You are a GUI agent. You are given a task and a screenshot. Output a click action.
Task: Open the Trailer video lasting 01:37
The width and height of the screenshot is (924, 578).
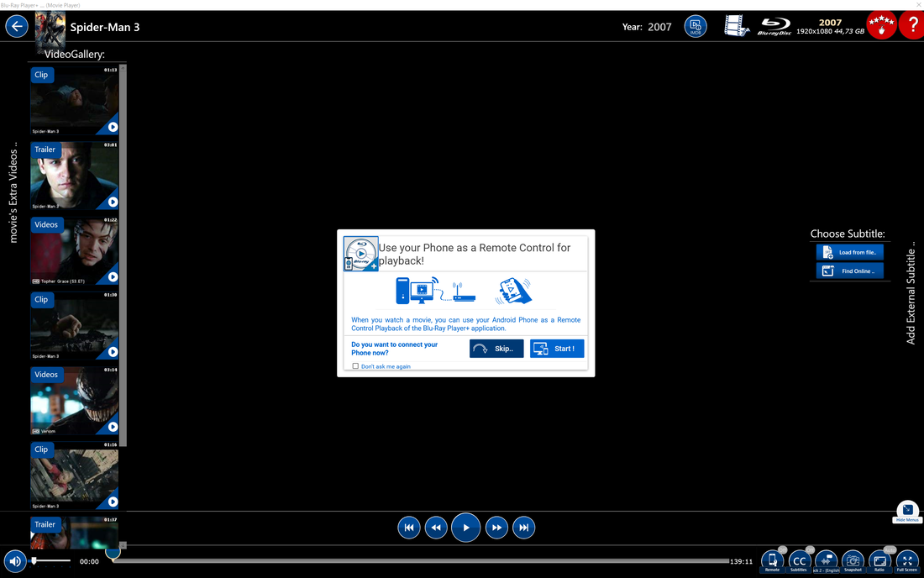pyautogui.click(x=74, y=532)
